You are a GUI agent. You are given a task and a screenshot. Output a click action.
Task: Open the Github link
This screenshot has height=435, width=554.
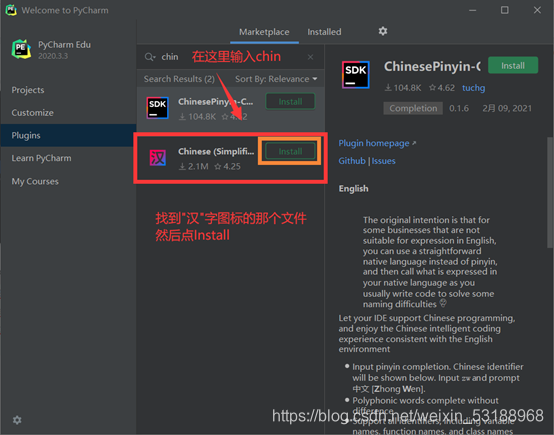pyautogui.click(x=352, y=161)
